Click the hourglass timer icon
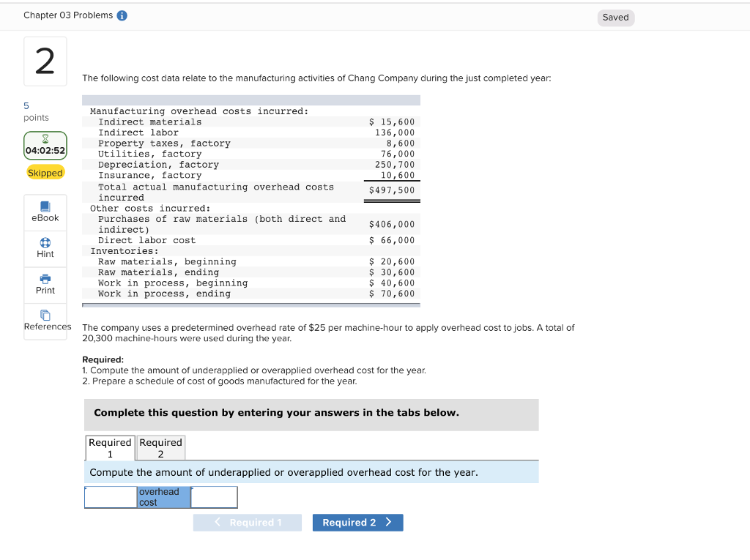 45,138
